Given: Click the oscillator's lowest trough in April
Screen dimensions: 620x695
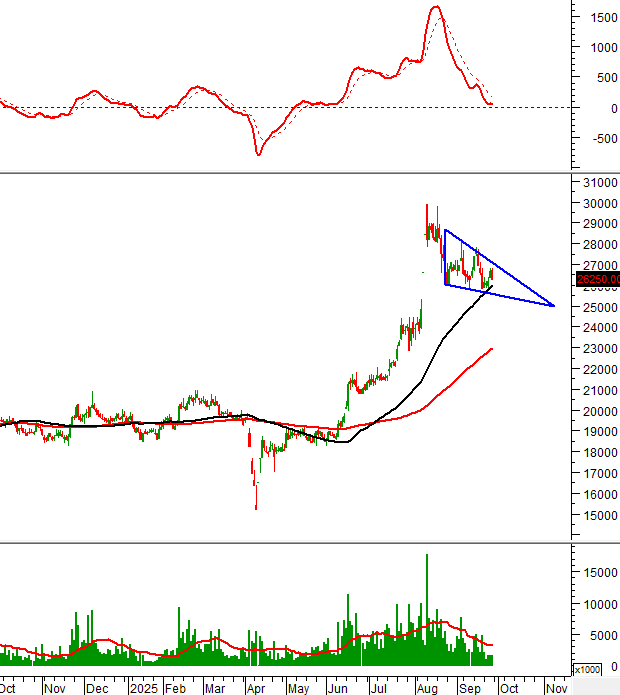Looking at the screenshot, I should coord(258,154).
